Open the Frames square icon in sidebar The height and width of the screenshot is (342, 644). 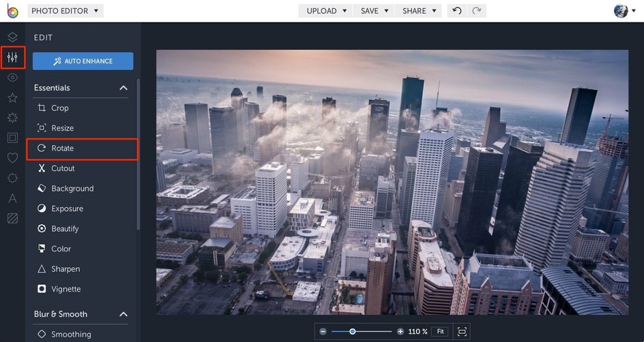(x=12, y=138)
